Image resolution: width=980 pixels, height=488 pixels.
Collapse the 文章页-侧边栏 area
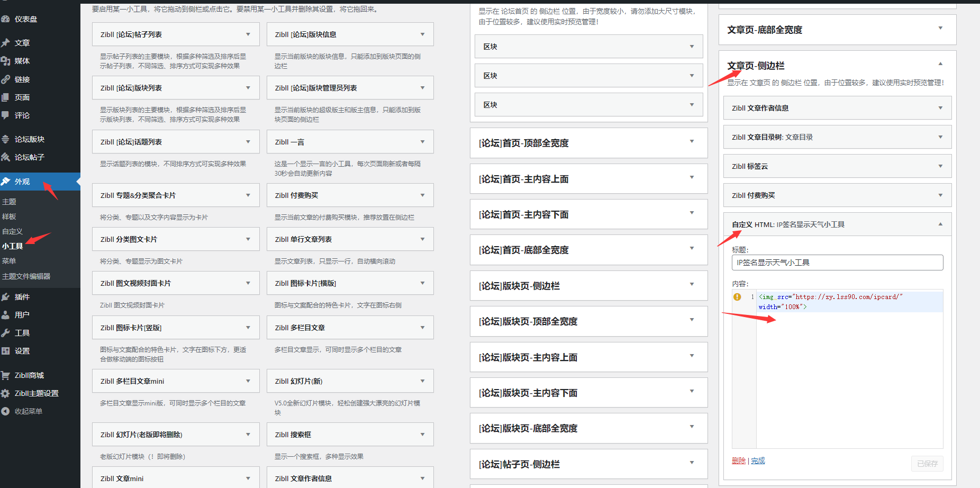tap(940, 64)
